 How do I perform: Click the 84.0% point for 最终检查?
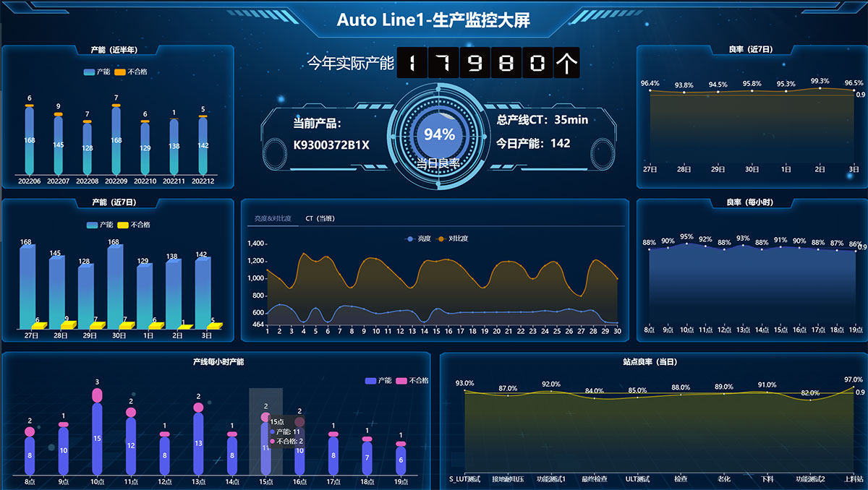tap(595, 398)
